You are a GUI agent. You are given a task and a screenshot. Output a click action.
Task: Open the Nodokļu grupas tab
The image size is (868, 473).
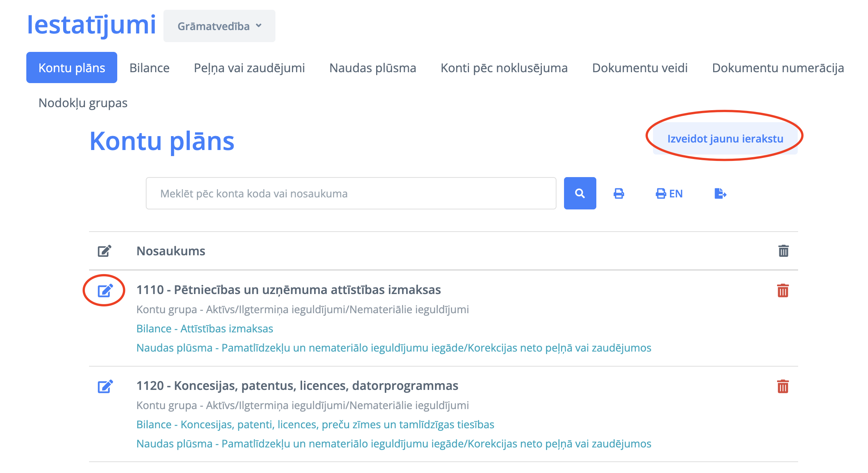(83, 103)
